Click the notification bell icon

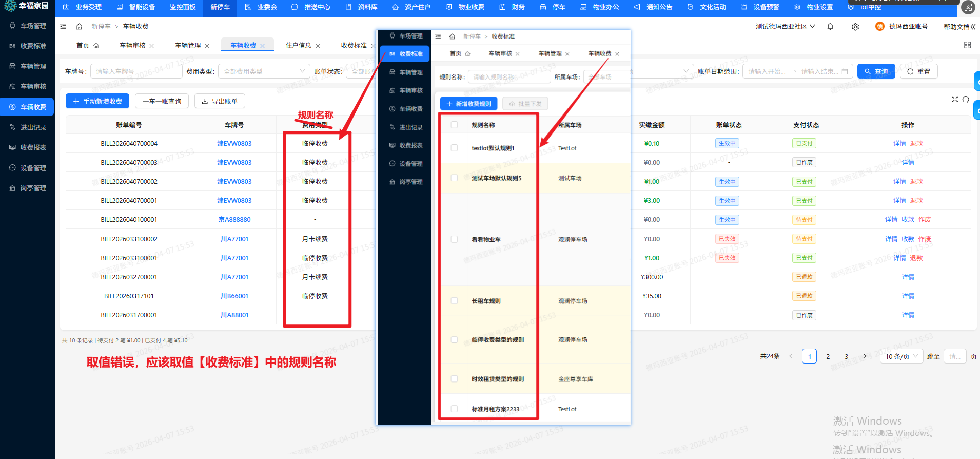click(830, 27)
